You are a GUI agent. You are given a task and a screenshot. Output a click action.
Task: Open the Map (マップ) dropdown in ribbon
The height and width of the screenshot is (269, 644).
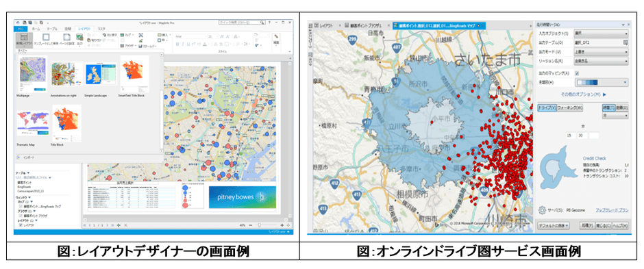point(127,35)
